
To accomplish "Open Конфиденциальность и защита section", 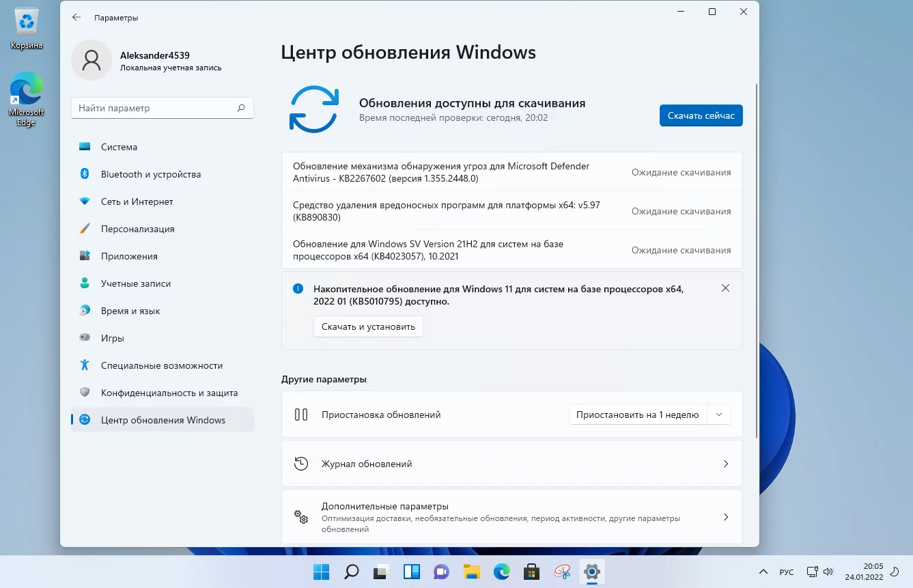I will [163, 393].
